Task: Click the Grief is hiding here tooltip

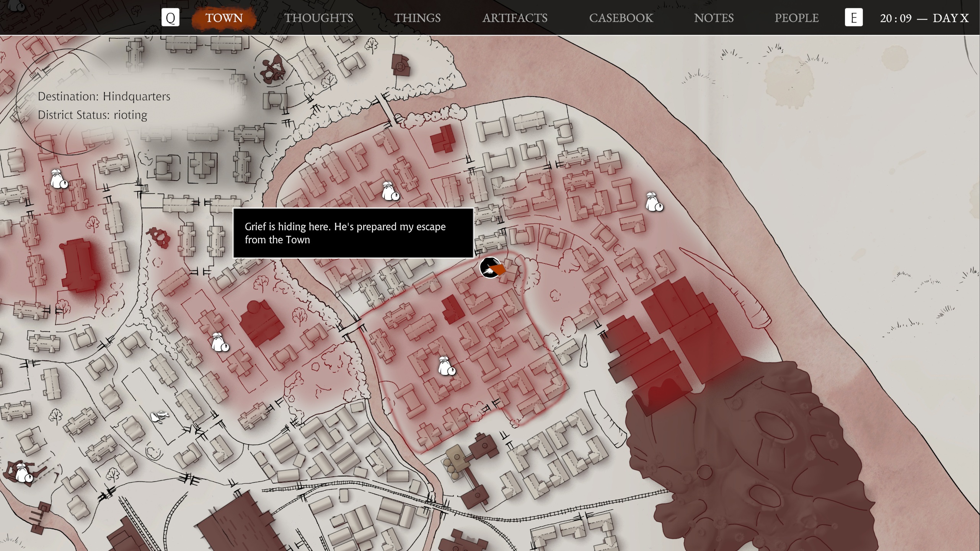Action: (x=353, y=233)
